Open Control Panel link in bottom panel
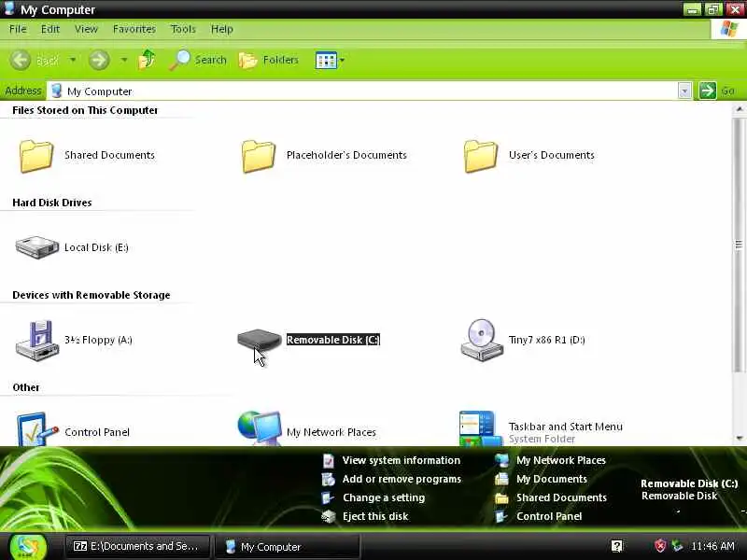 [x=549, y=516]
